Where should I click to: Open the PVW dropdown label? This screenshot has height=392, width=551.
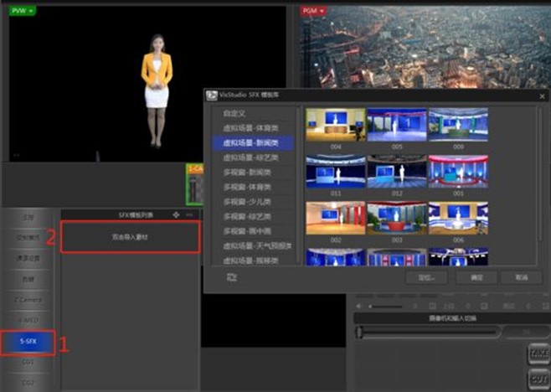(23, 11)
